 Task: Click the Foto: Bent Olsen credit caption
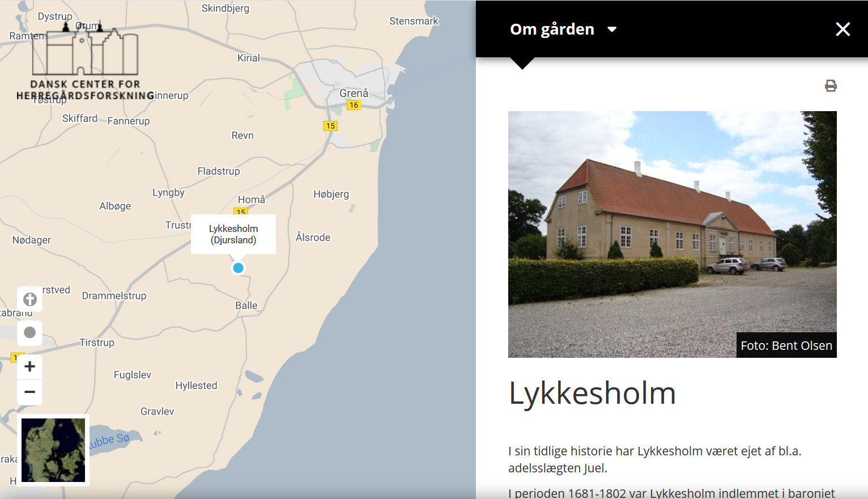[x=786, y=345]
